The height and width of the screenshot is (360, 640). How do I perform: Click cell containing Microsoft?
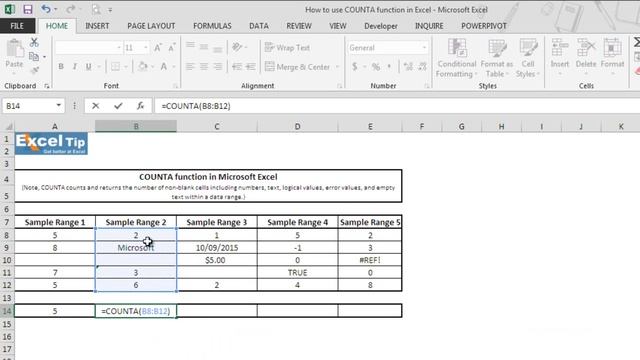point(136,248)
